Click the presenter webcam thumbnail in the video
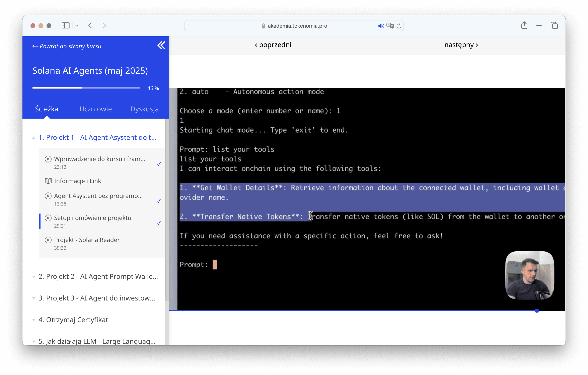 point(529,275)
